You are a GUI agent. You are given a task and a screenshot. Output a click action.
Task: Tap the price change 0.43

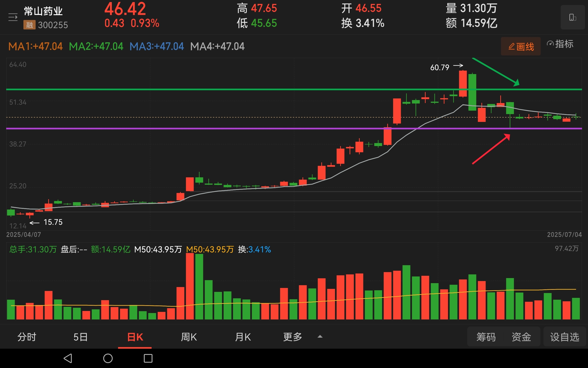114,23
